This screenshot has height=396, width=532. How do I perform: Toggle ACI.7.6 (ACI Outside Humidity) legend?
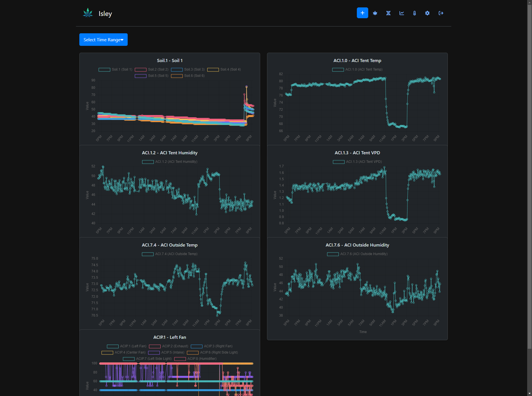click(357, 254)
